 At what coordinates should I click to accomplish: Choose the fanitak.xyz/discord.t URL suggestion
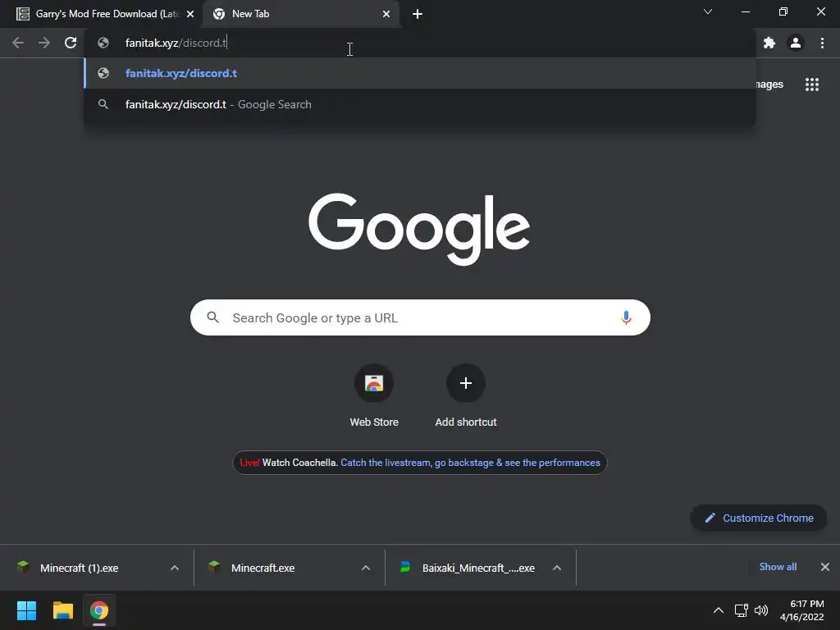(x=420, y=73)
